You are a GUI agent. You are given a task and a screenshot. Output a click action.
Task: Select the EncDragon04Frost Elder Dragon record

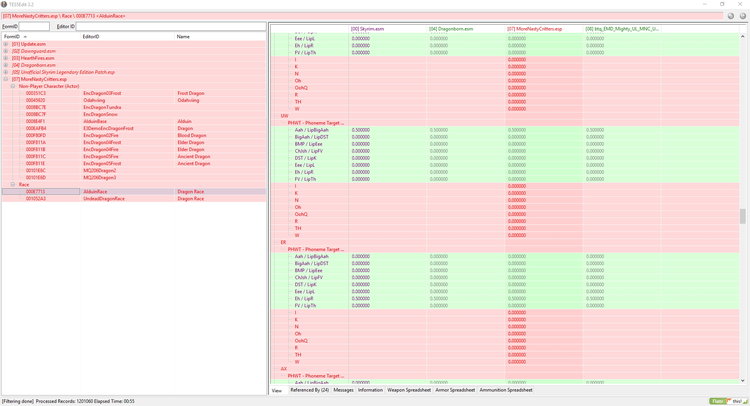134,143
